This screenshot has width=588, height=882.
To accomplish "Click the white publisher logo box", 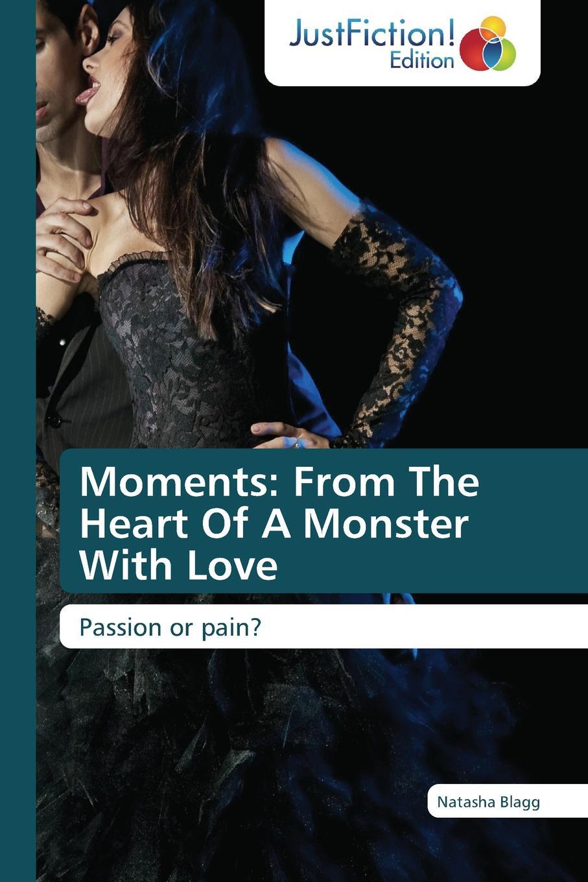I will pos(403,43).
